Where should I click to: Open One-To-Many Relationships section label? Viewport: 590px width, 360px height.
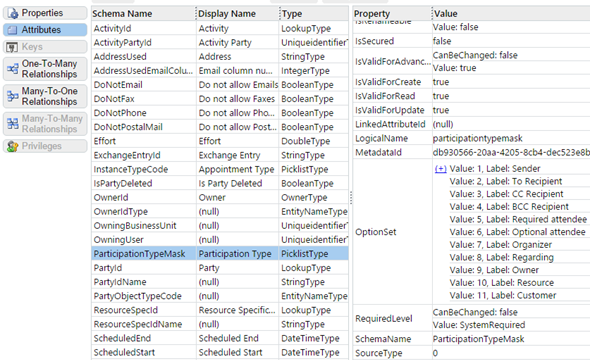click(49, 69)
